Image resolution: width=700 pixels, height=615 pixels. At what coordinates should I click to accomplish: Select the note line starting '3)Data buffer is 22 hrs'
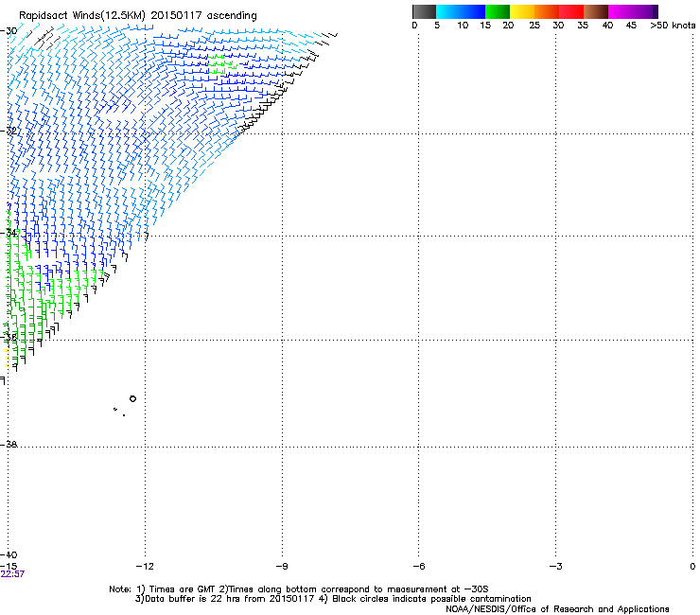point(333,599)
